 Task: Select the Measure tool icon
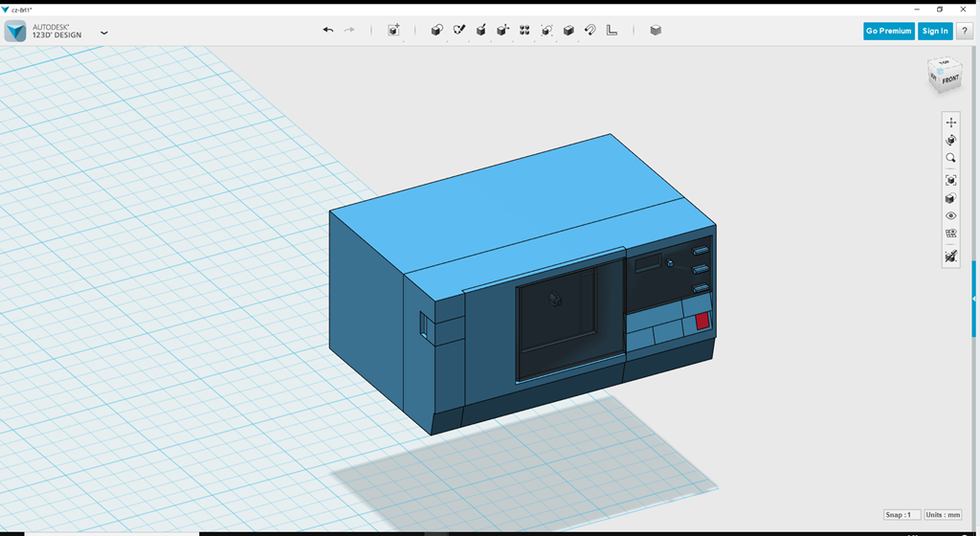pyautogui.click(x=612, y=31)
